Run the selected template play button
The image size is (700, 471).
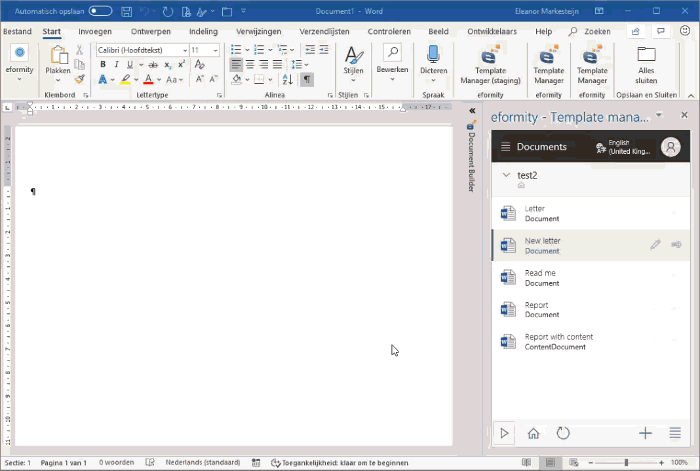click(x=504, y=433)
